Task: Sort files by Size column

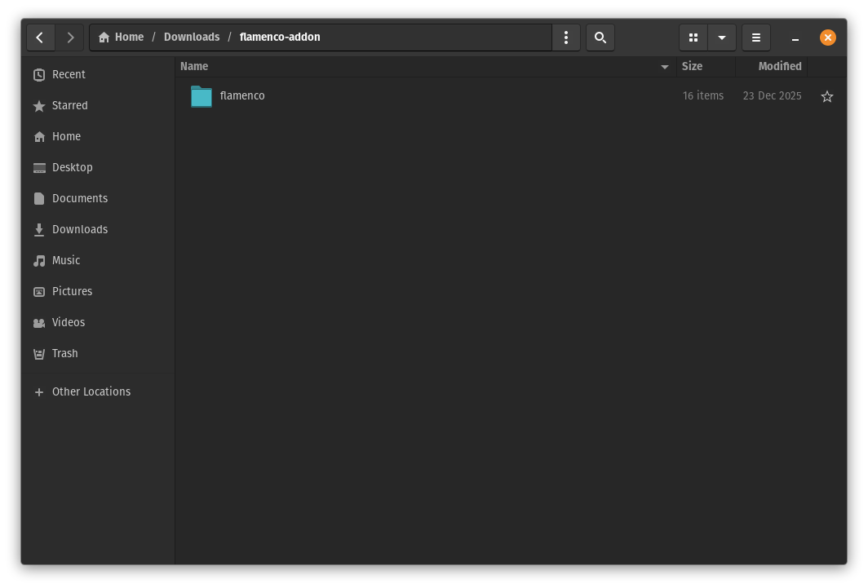Action: point(692,67)
